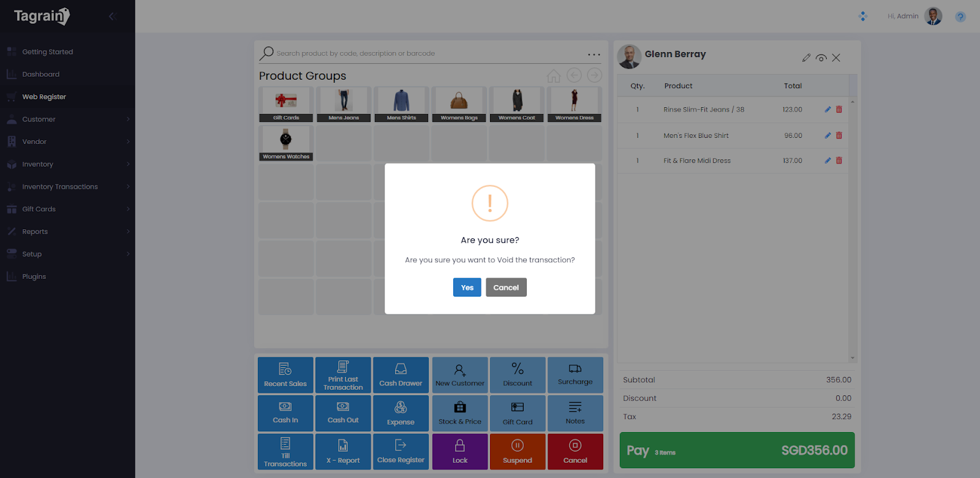Go to Dashboard in sidebar
Viewport: 980px width, 478px height.
tap(67, 74)
